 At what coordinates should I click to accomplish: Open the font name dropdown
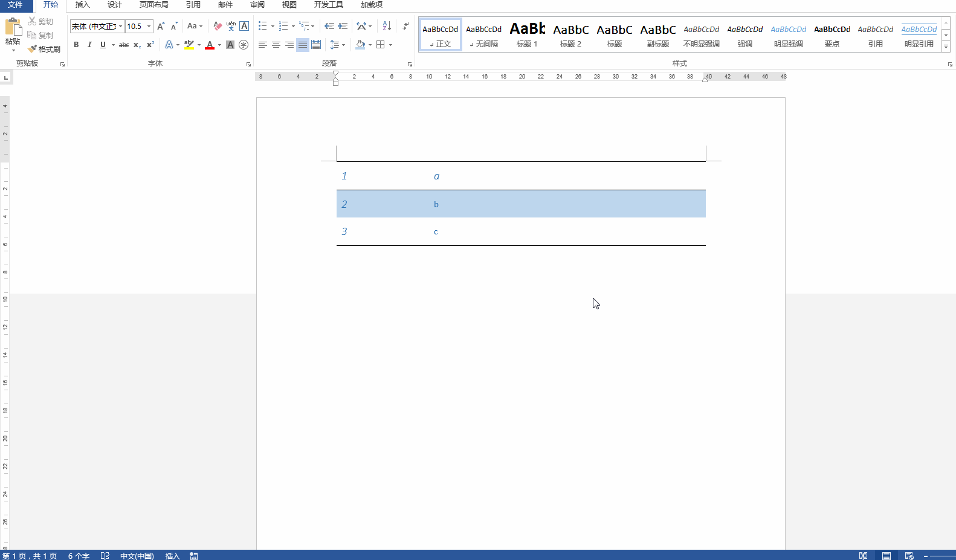pos(120,26)
